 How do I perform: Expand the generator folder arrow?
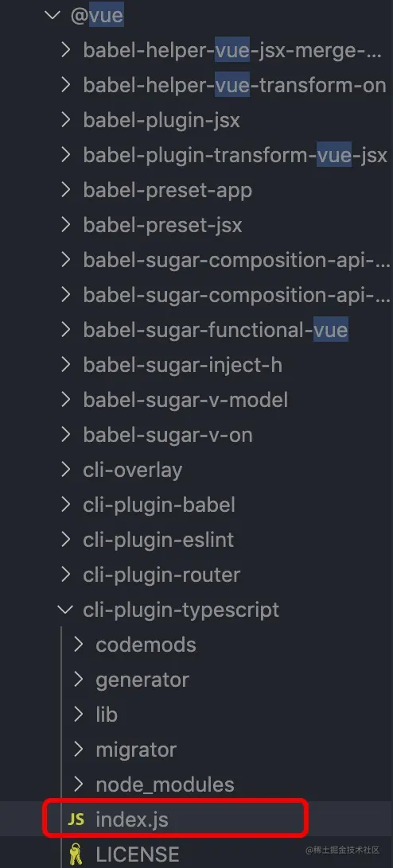pos(78,680)
